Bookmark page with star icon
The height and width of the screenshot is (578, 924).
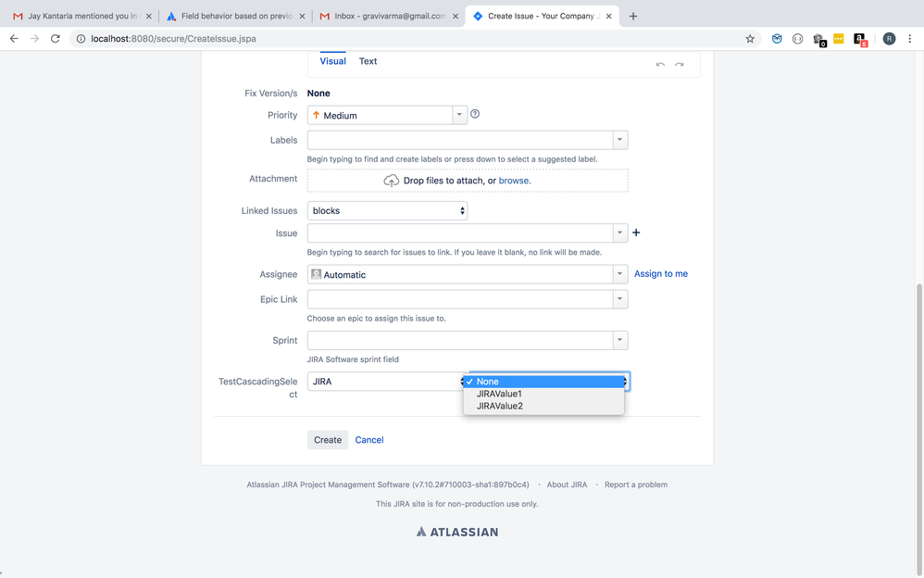pos(750,39)
